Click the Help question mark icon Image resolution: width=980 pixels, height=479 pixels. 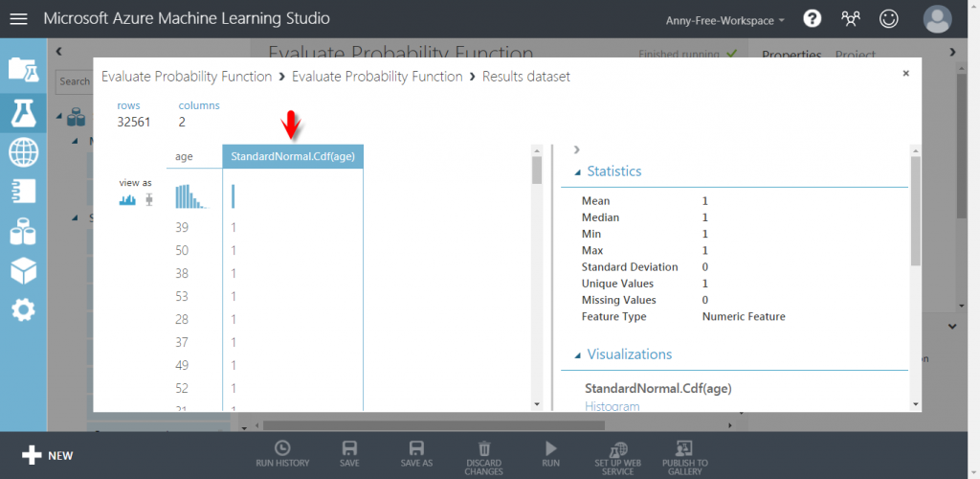(x=813, y=19)
